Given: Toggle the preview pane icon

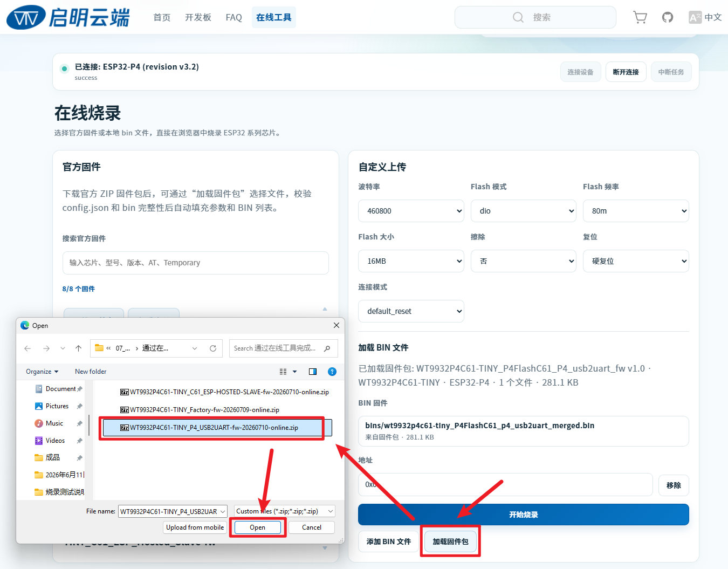Looking at the screenshot, I should pos(313,372).
